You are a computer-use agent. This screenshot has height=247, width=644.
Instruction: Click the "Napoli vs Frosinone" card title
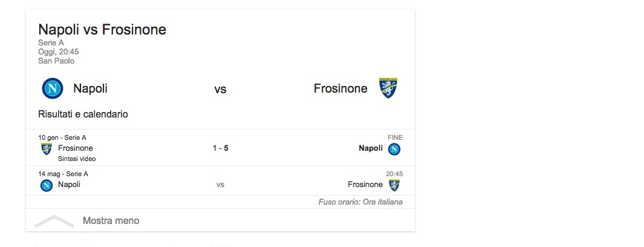102,30
